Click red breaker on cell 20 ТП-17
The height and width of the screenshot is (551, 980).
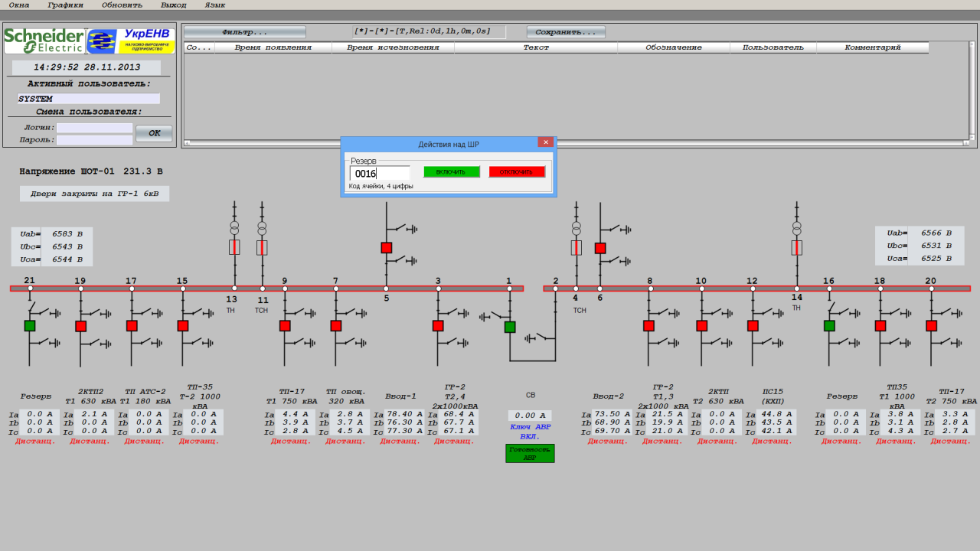click(x=931, y=326)
